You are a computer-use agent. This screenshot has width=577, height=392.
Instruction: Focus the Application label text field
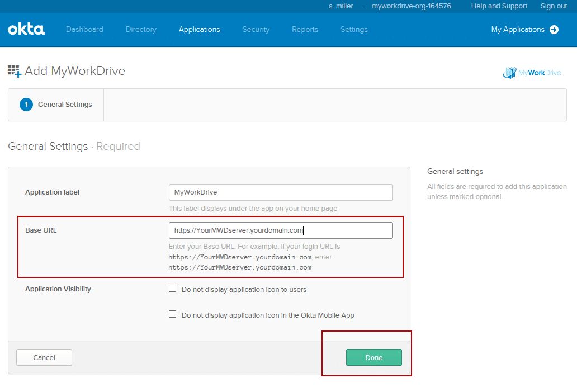pyautogui.click(x=281, y=192)
